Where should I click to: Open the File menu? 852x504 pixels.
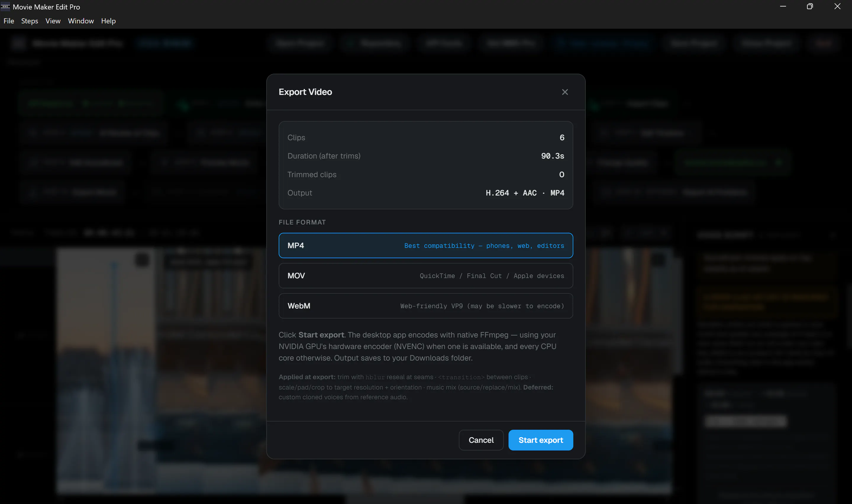pos(9,21)
